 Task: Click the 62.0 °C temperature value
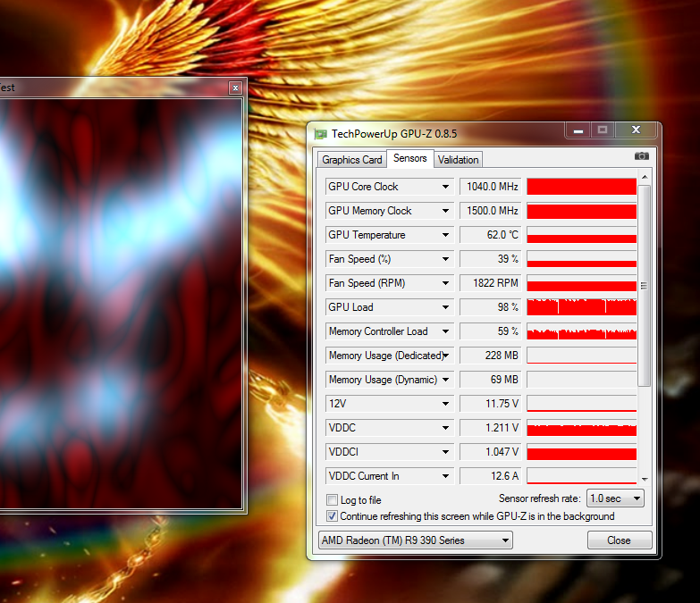(x=491, y=235)
